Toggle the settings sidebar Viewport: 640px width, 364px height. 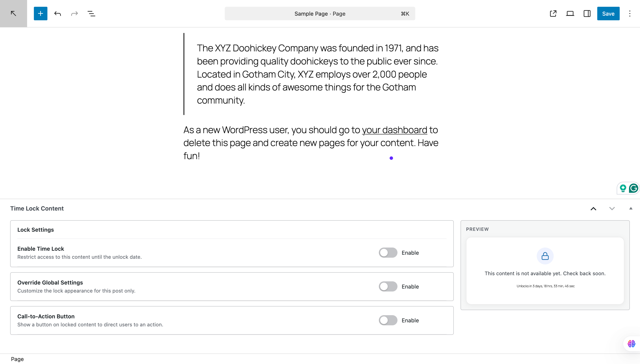587,14
